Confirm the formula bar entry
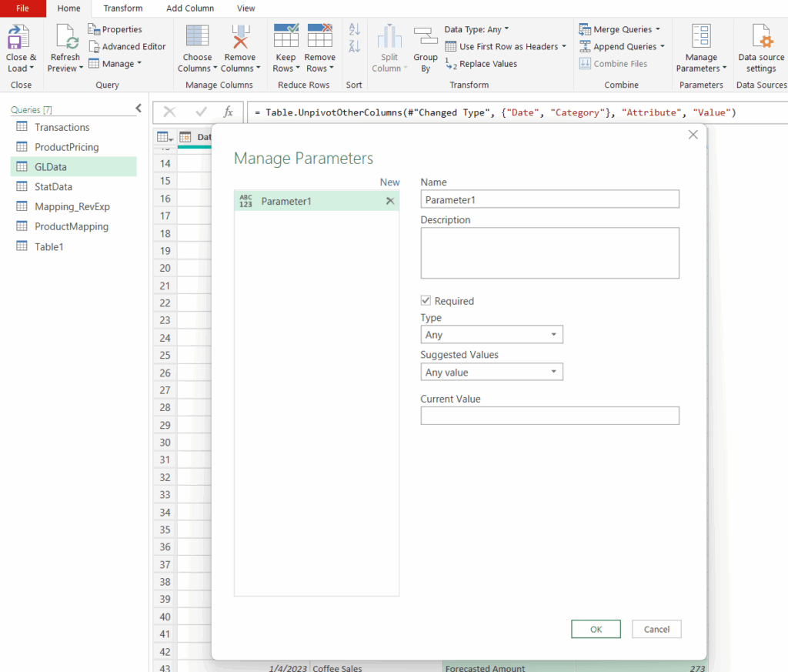This screenshot has width=788, height=672. pos(201,112)
